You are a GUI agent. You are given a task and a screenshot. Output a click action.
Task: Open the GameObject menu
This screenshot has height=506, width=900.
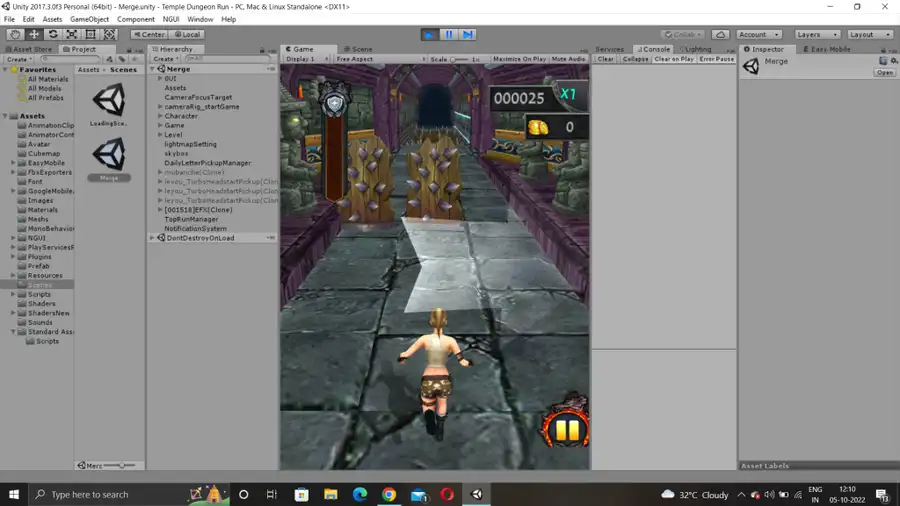[x=90, y=19]
